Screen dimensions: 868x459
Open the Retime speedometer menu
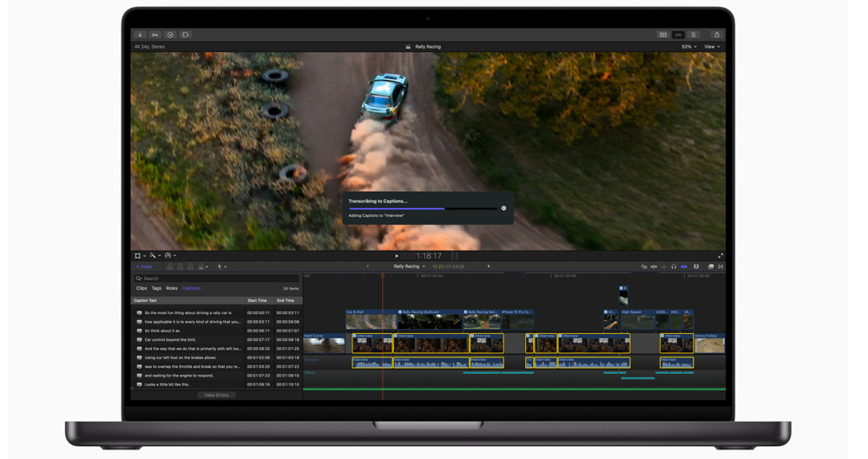click(170, 256)
